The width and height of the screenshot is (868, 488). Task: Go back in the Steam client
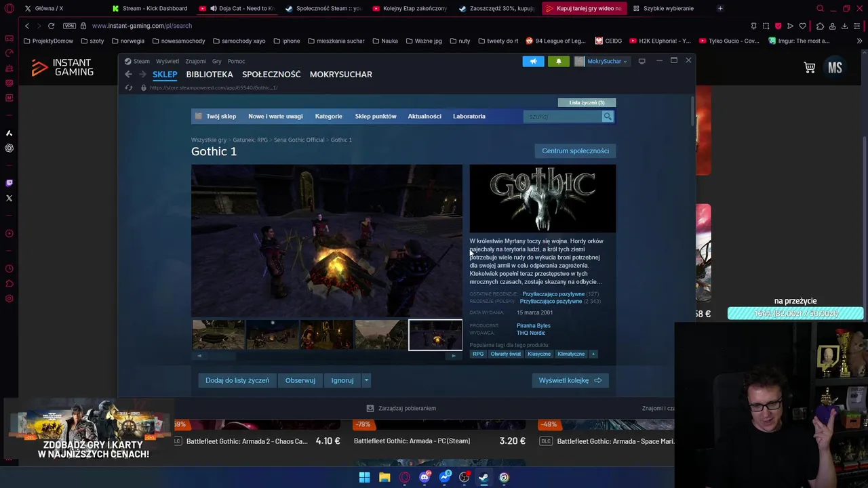128,75
